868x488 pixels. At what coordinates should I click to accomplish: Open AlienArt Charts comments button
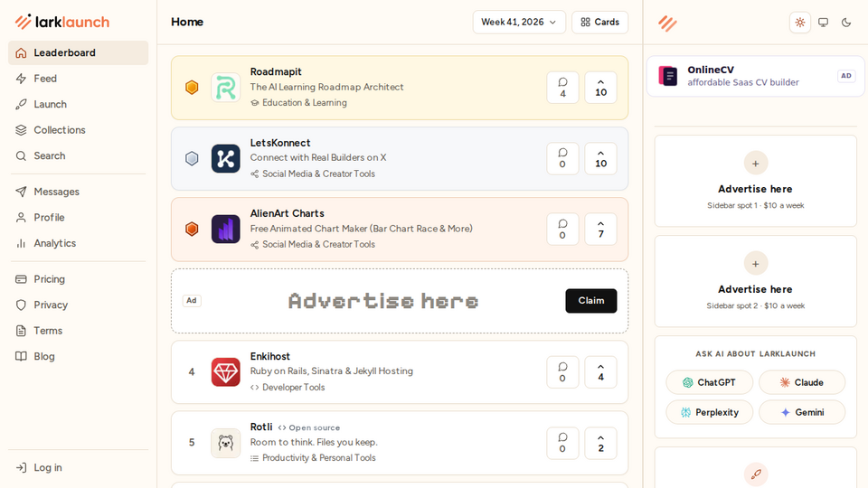562,229
